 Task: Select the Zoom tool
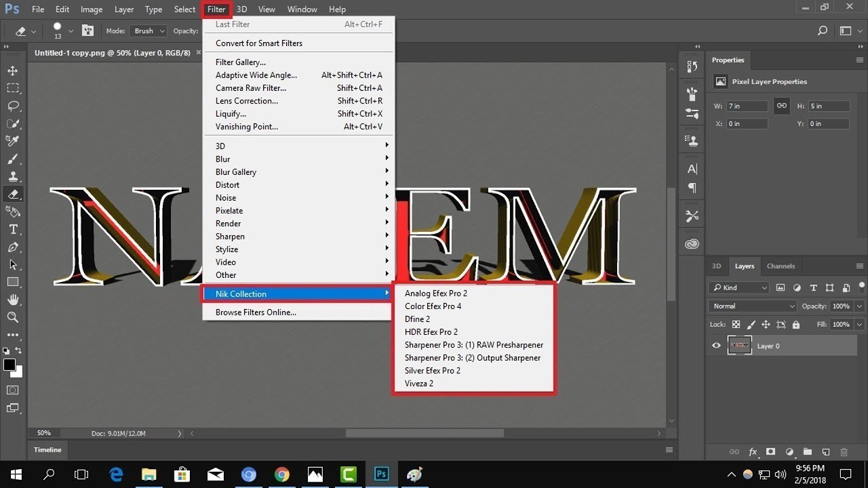(13, 317)
